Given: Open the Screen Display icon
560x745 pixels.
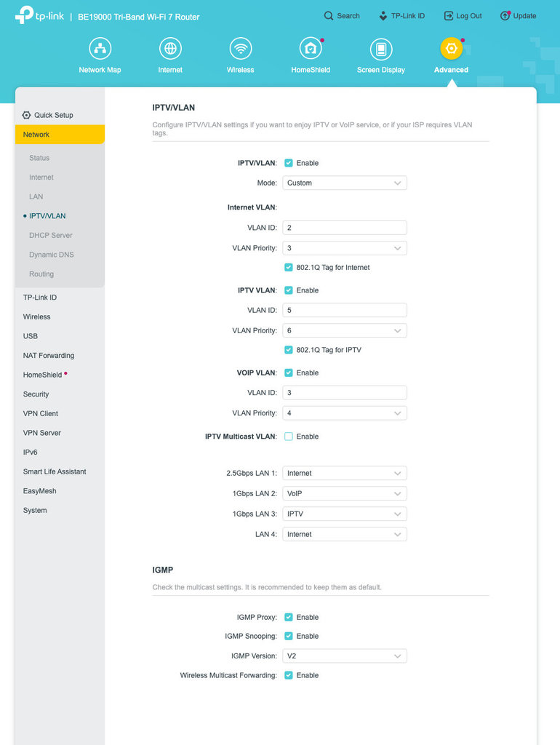Looking at the screenshot, I should 381,49.
